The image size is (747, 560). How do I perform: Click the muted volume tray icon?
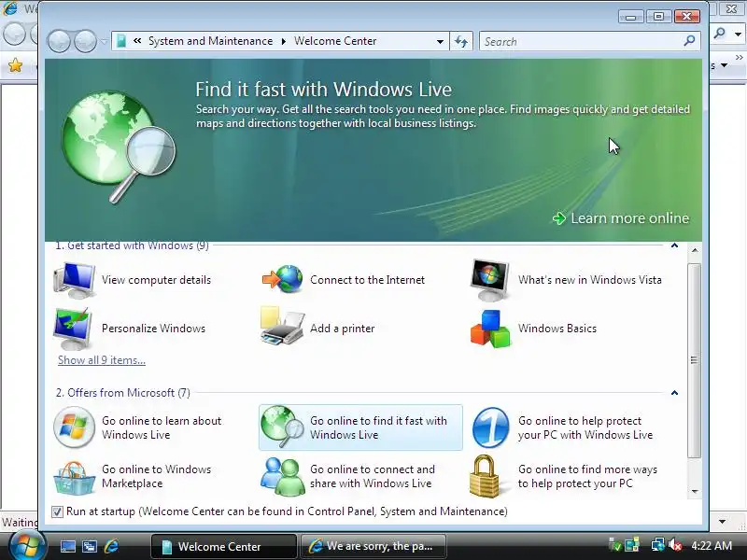click(675, 545)
